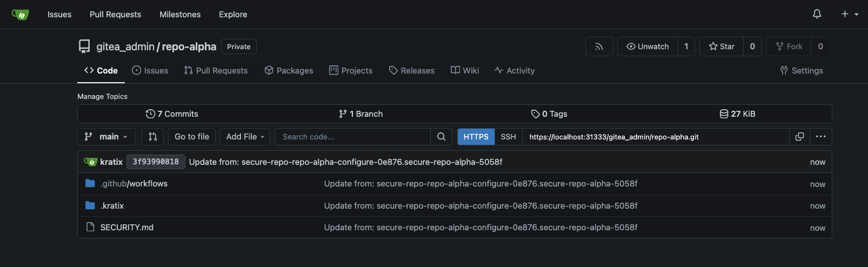Expand the Add File dropdown
868x267 pixels.
[245, 137]
